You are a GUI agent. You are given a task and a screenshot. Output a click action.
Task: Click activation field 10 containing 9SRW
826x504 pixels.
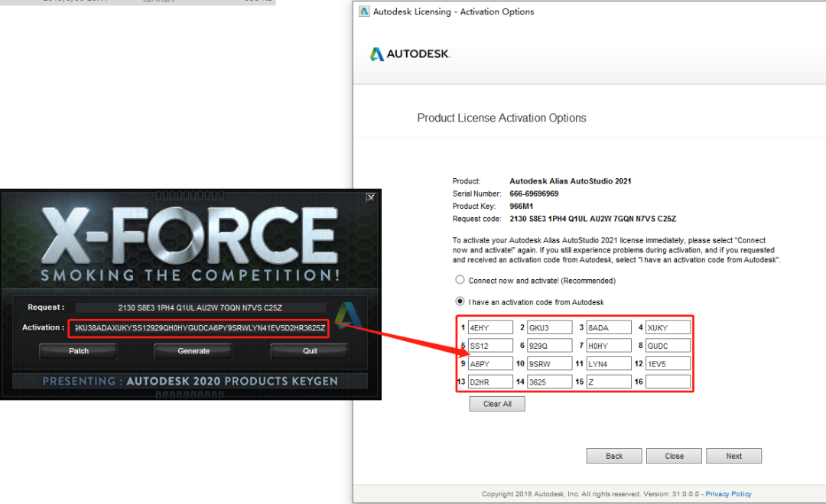pos(549,363)
